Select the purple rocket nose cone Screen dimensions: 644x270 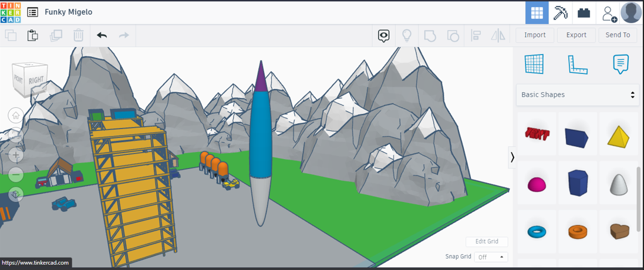tap(261, 77)
